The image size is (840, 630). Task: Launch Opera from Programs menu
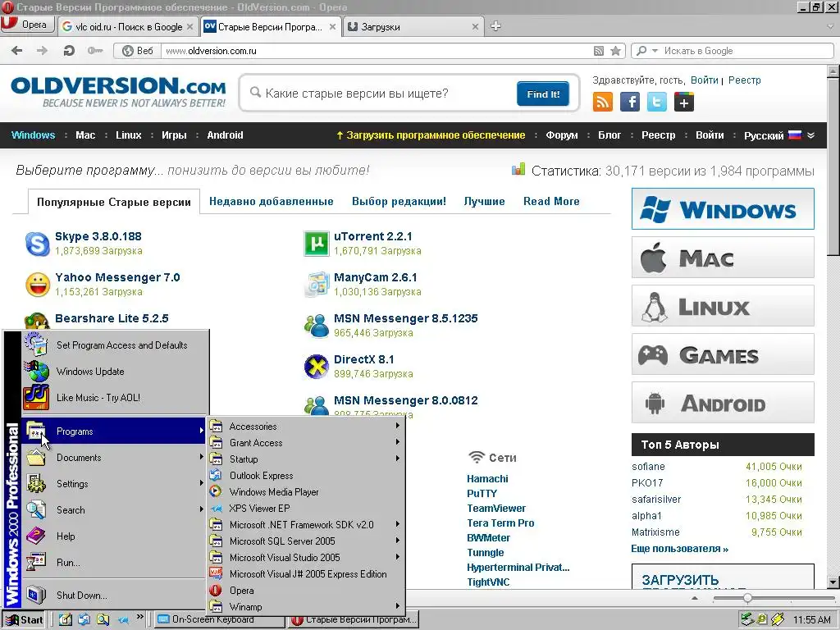tap(306, 591)
